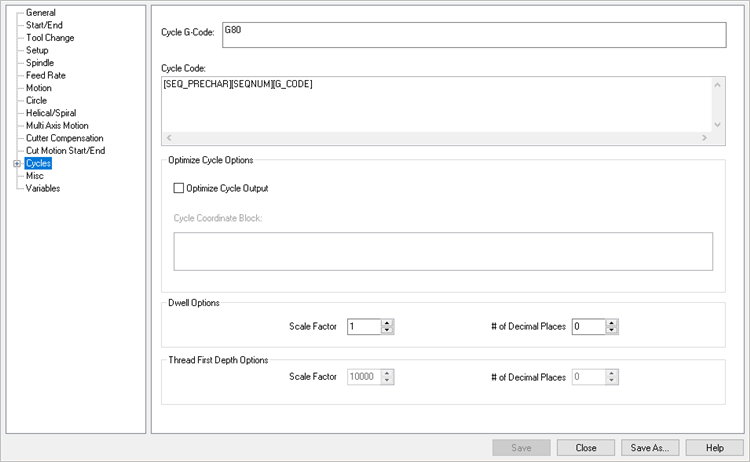Click the Dwell Options Scale Factor field
This screenshot has height=462, width=750.
(364, 327)
